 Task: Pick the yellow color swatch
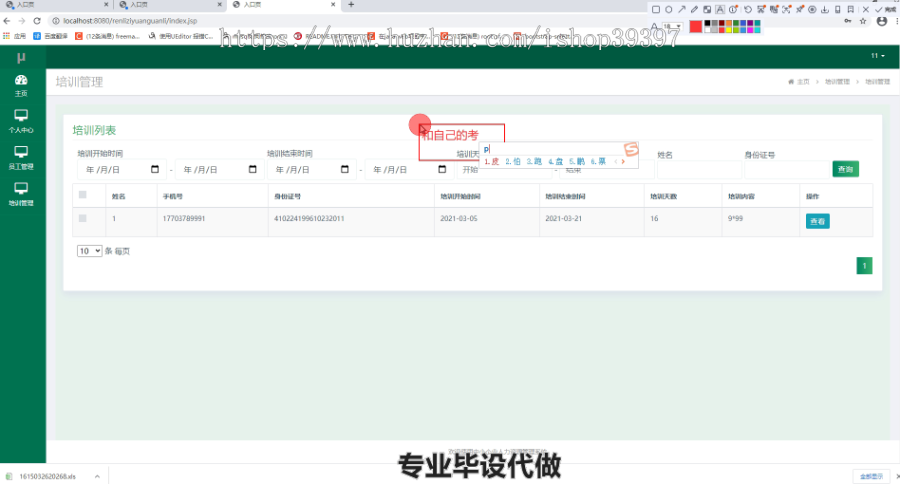(x=729, y=30)
